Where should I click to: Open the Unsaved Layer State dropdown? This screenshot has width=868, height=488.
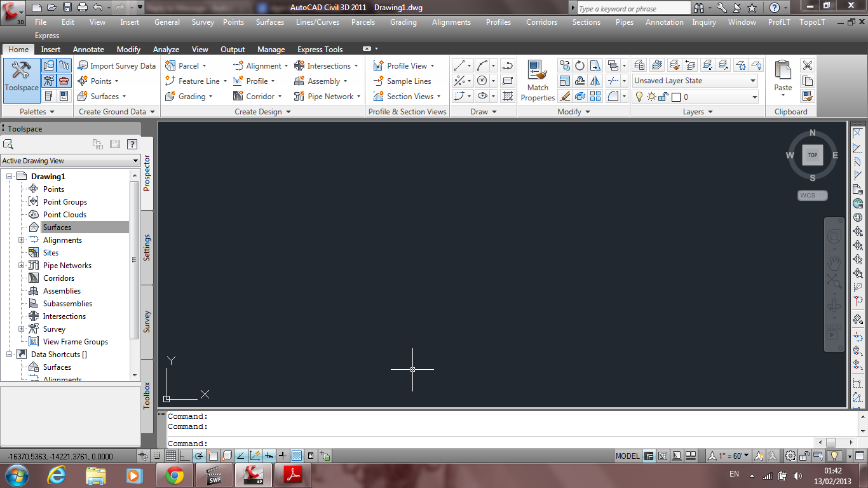click(x=695, y=81)
